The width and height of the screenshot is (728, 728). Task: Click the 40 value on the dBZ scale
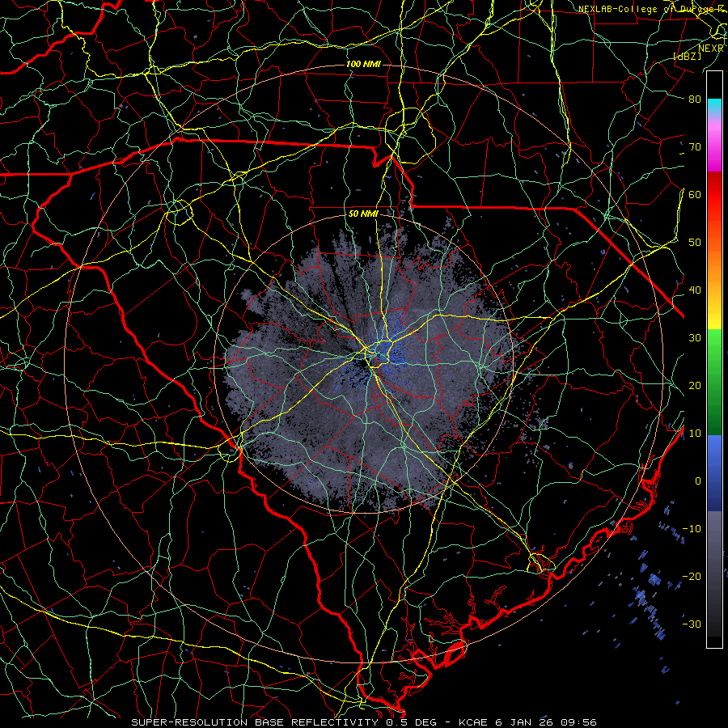pos(695,290)
